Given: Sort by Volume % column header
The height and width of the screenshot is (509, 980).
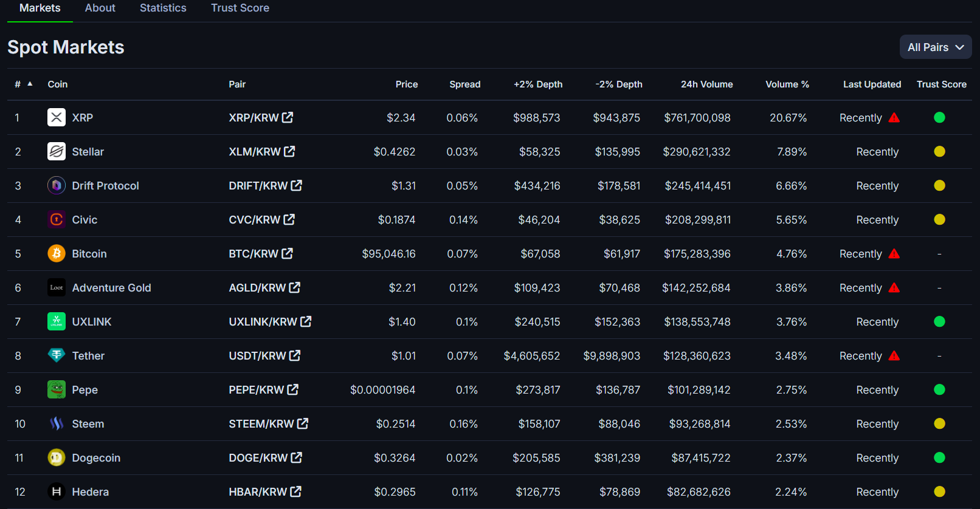Looking at the screenshot, I should point(787,84).
